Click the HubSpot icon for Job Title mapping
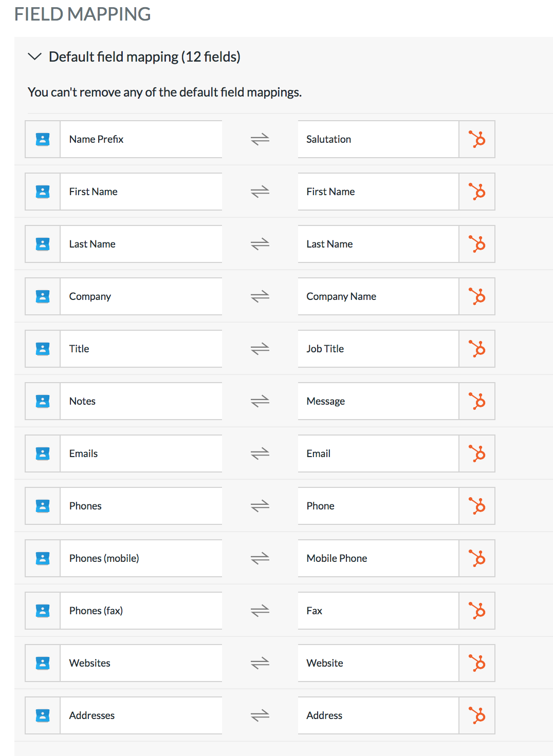 477,349
